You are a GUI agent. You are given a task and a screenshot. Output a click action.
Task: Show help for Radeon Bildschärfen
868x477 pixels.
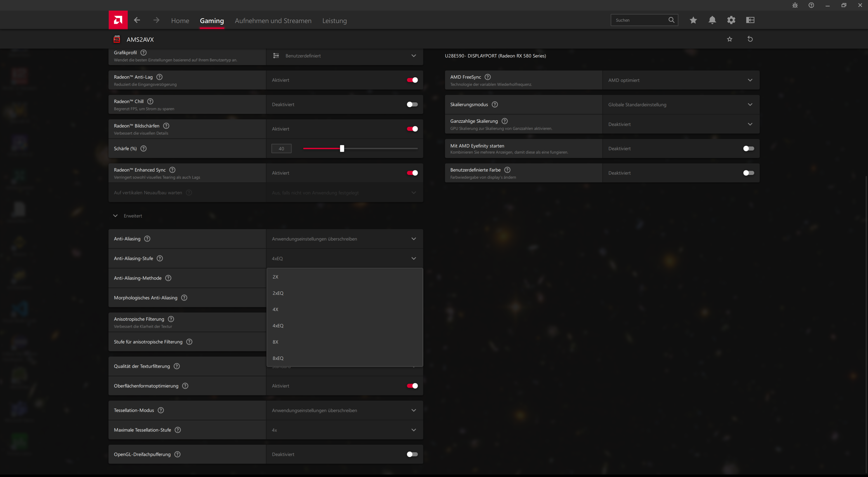point(166,126)
